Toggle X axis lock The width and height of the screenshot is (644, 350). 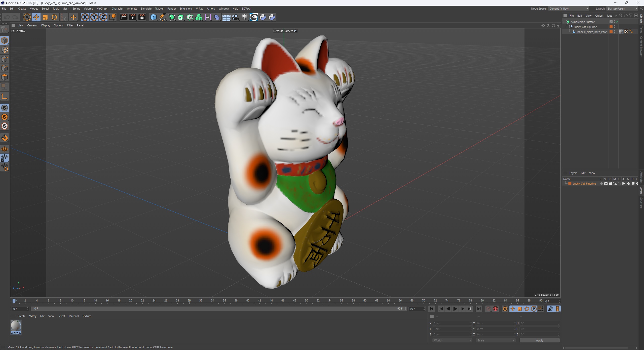click(x=85, y=17)
